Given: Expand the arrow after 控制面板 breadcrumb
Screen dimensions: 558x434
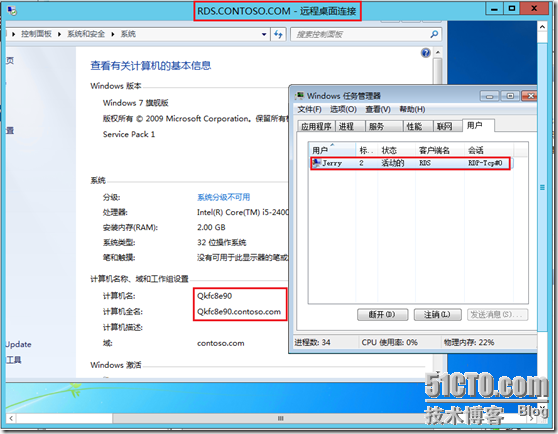Looking at the screenshot, I should coord(59,34).
